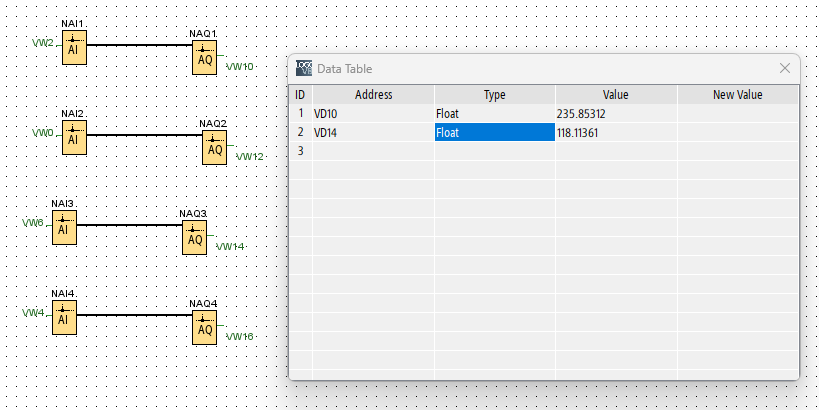Select row ID 3 in Data Table
The height and width of the screenshot is (410, 819).
tap(300, 151)
